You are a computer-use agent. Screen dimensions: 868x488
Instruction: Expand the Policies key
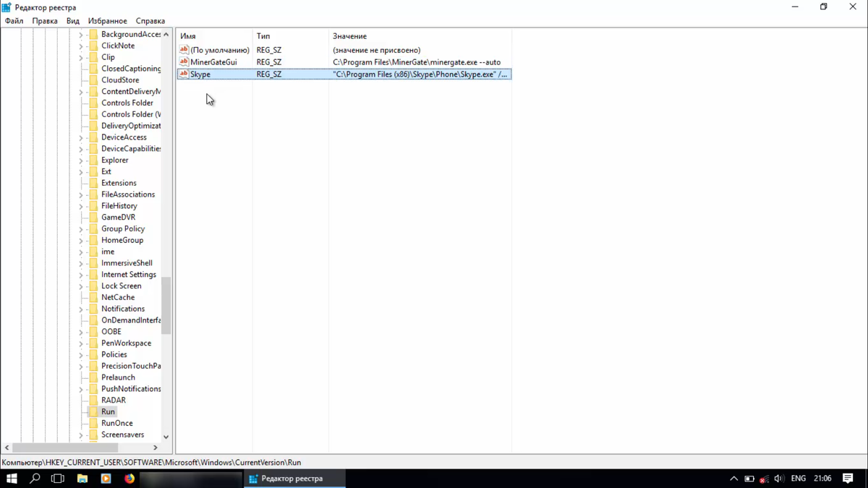click(x=81, y=354)
